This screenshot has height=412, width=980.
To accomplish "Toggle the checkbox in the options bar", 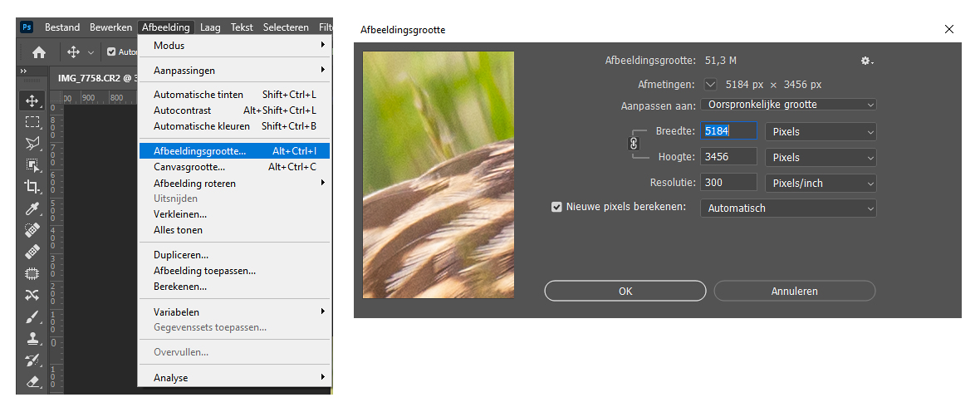I will pyautogui.click(x=111, y=51).
